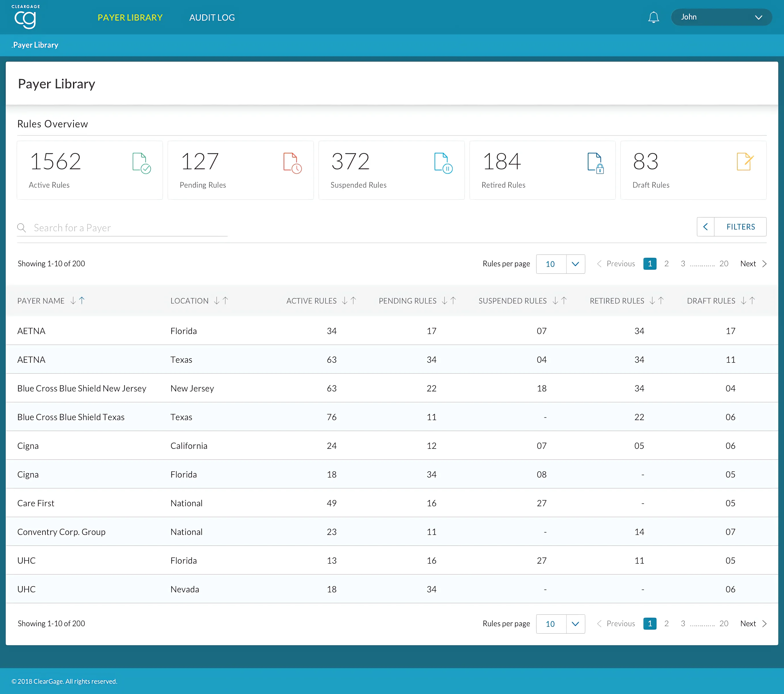Image resolution: width=784 pixels, height=694 pixels.
Task: Click the Retired Rules locked document icon
Action: [x=595, y=163]
